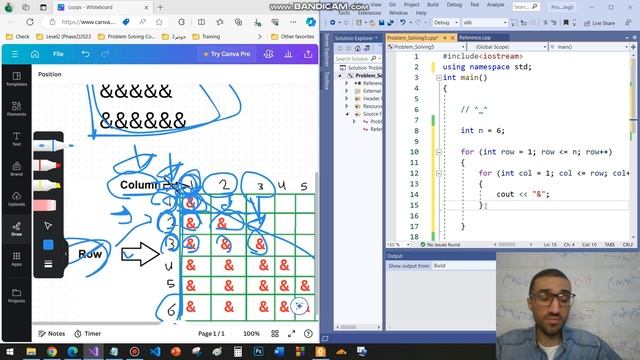The width and height of the screenshot is (640, 360).
Task: Select the pink eraser tool
Action: 45,205
